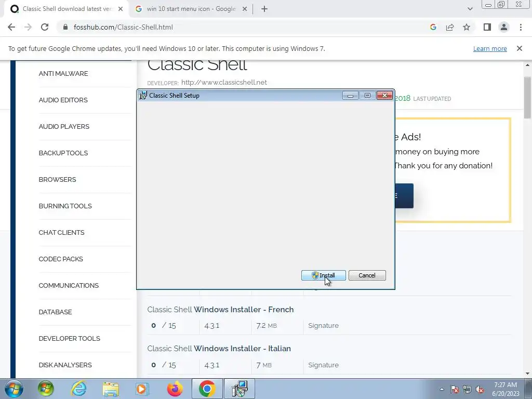This screenshot has height=399, width=532.
Task: Open the Action Center flag icon
Action: point(455,390)
